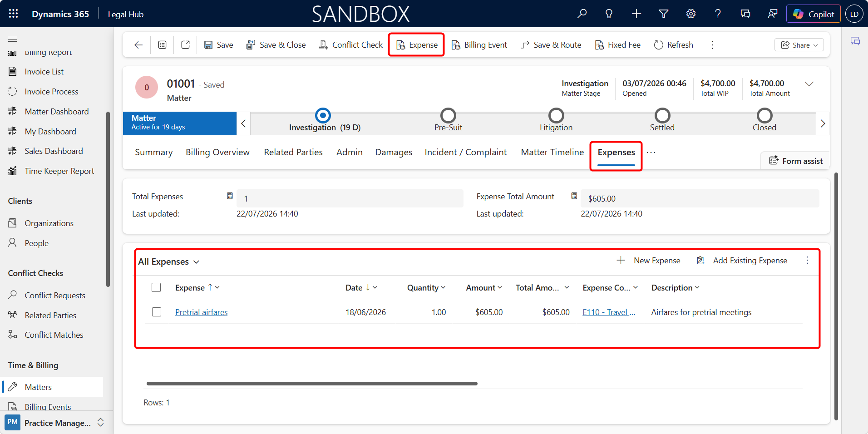The width and height of the screenshot is (868, 434).
Task: Open the advanced find funnel icon
Action: (664, 14)
